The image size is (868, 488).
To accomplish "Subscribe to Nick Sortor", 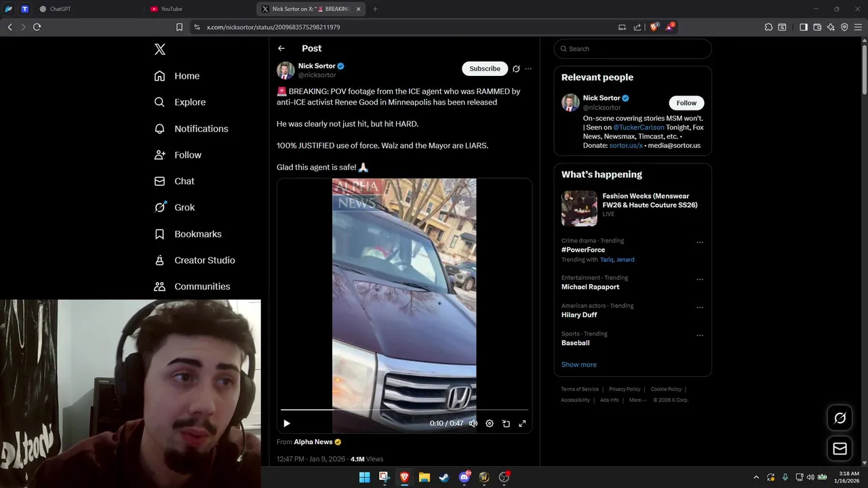I will [x=485, y=68].
